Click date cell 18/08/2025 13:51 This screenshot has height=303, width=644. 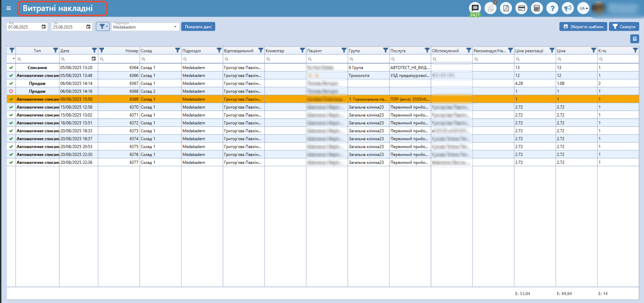(x=79, y=123)
